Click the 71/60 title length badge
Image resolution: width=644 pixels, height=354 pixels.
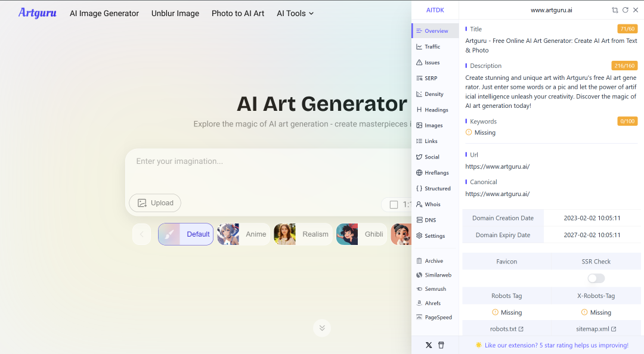[627, 29]
